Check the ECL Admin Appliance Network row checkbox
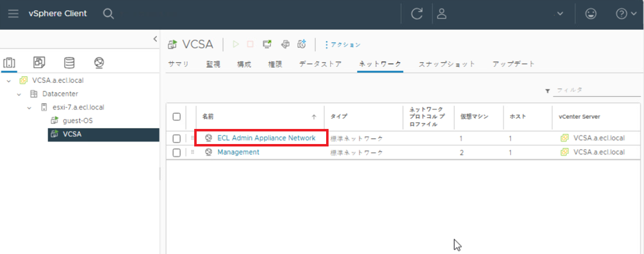The height and width of the screenshot is (254, 644). (177, 139)
